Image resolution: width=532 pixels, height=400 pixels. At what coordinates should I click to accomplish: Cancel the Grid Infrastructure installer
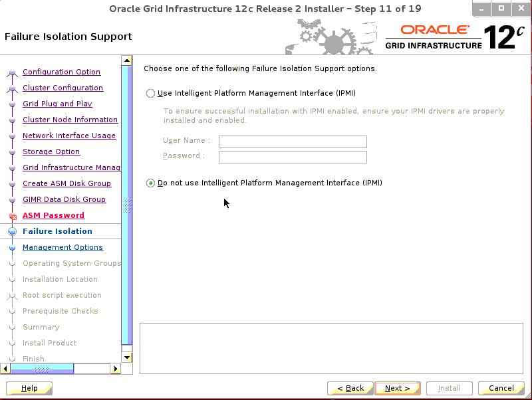click(x=501, y=388)
